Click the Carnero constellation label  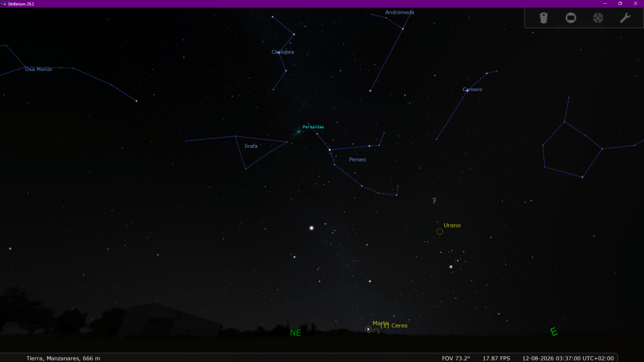pos(472,89)
